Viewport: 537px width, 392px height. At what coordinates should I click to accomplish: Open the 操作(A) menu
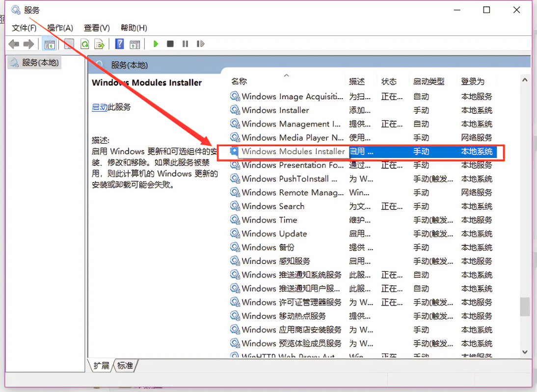tap(60, 28)
